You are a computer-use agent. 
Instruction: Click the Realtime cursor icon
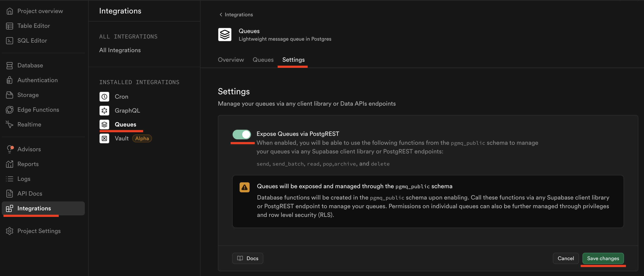pyautogui.click(x=10, y=125)
